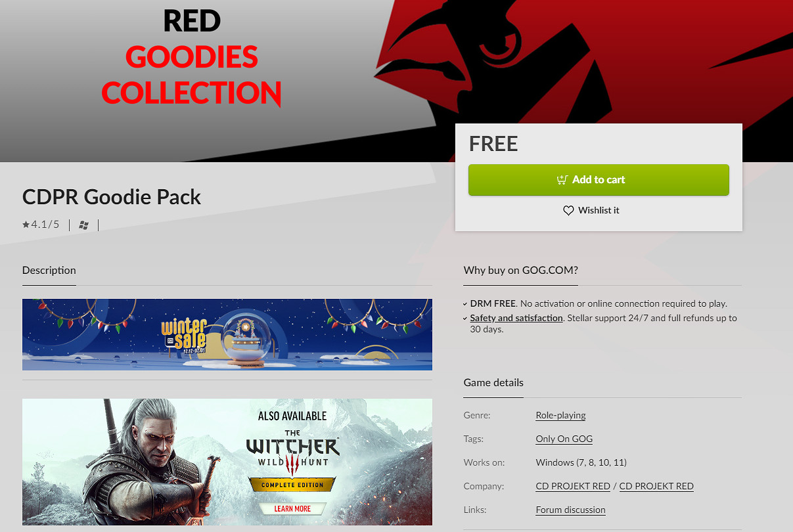Click Learn More on the Witcher banner
The height and width of the screenshot is (532, 793).
[x=293, y=508]
